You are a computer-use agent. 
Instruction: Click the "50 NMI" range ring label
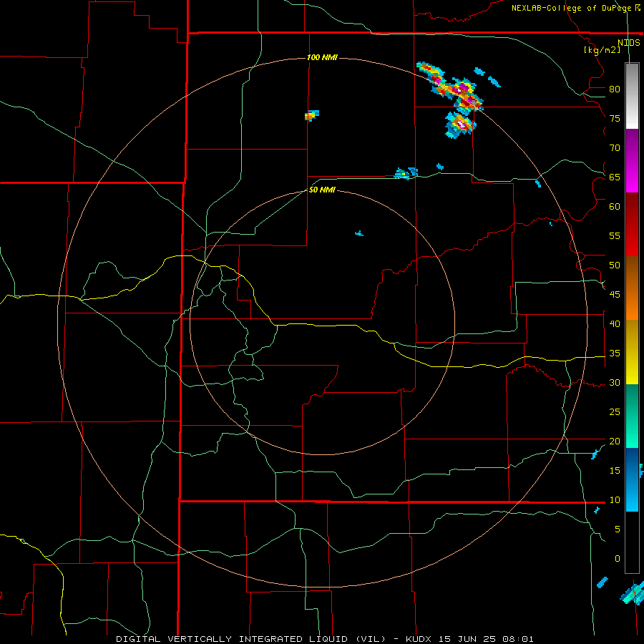coord(322,190)
